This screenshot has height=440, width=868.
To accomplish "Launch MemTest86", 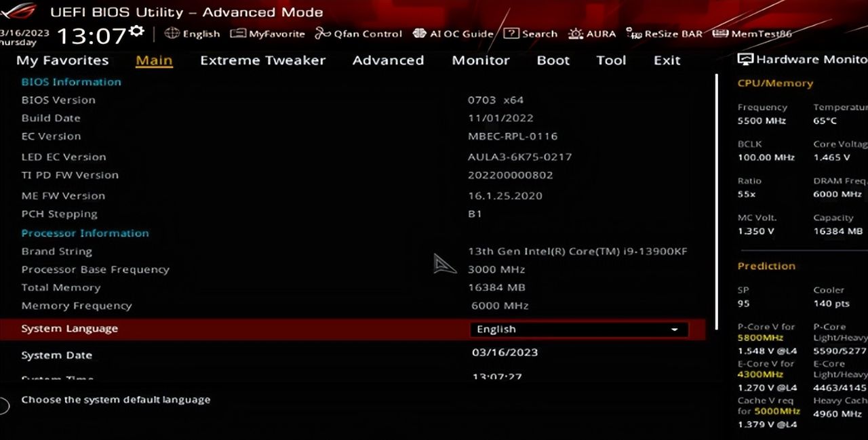I will 752,34.
